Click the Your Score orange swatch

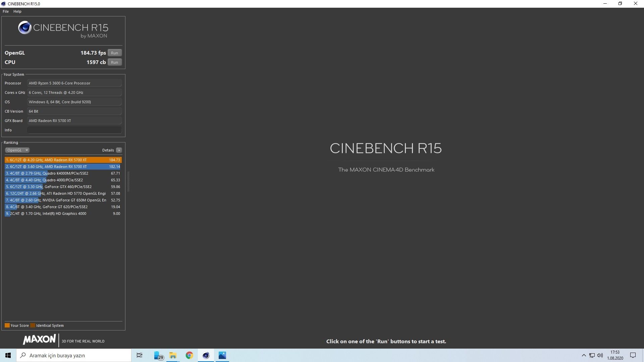coord(7,325)
